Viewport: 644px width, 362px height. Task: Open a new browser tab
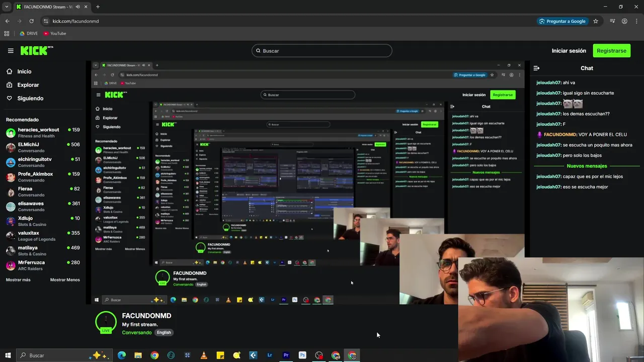[98, 7]
